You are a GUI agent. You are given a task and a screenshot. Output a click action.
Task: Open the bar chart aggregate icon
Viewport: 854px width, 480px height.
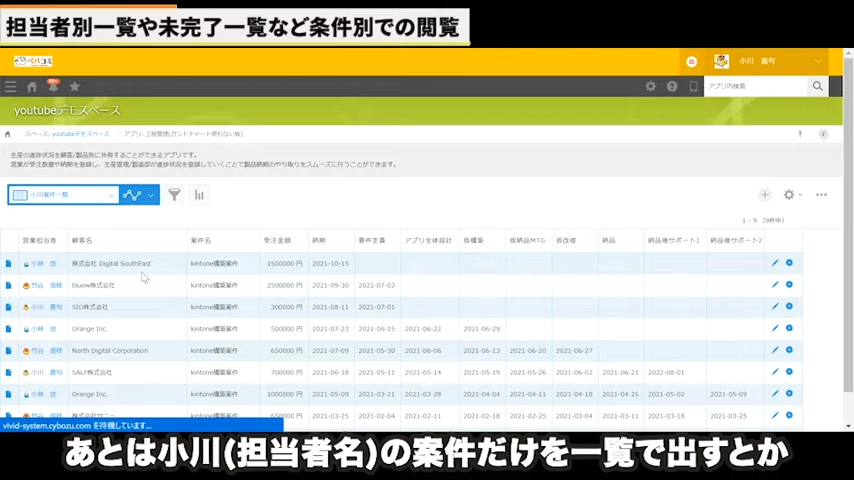point(199,195)
